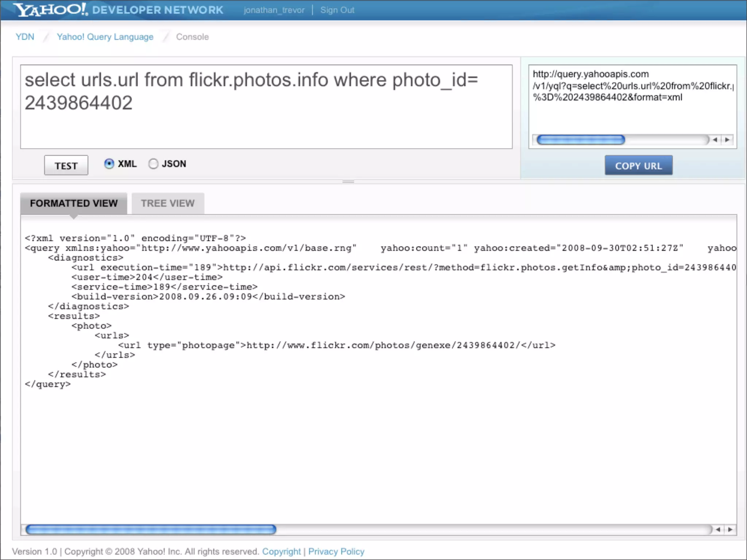Click the 2439864402&format=xml URL line
Screen dimensions: 747x560
[x=607, y=97]
